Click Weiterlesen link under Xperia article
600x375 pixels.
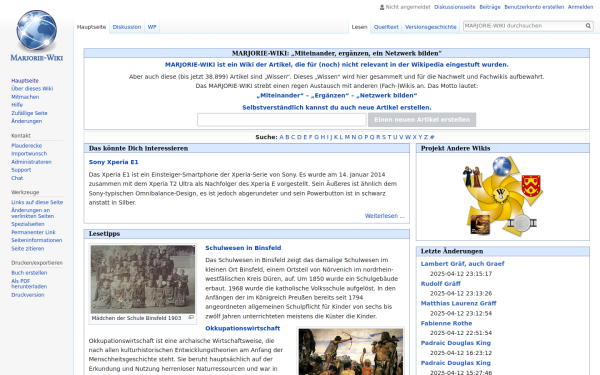(x=385, y=216)
